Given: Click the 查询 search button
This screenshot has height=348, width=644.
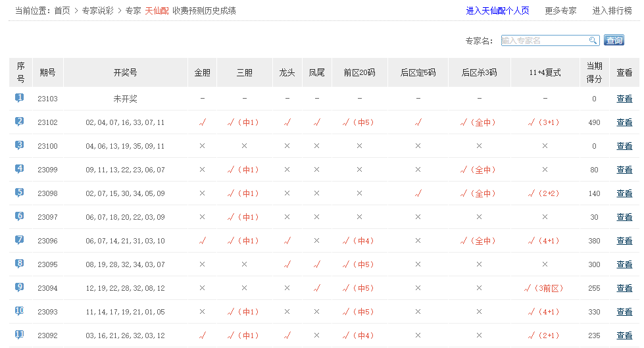Looking at the screenshot, I should [x=614, y=41].
